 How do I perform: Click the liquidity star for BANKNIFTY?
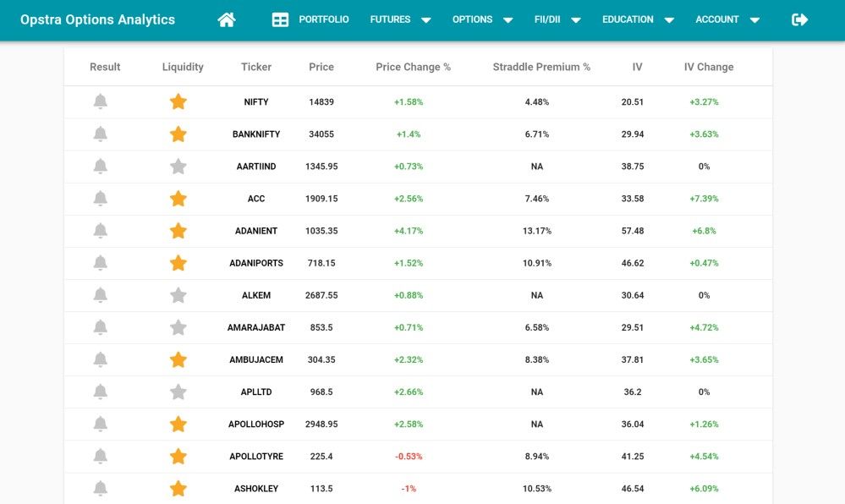click(x=178, y=134)
